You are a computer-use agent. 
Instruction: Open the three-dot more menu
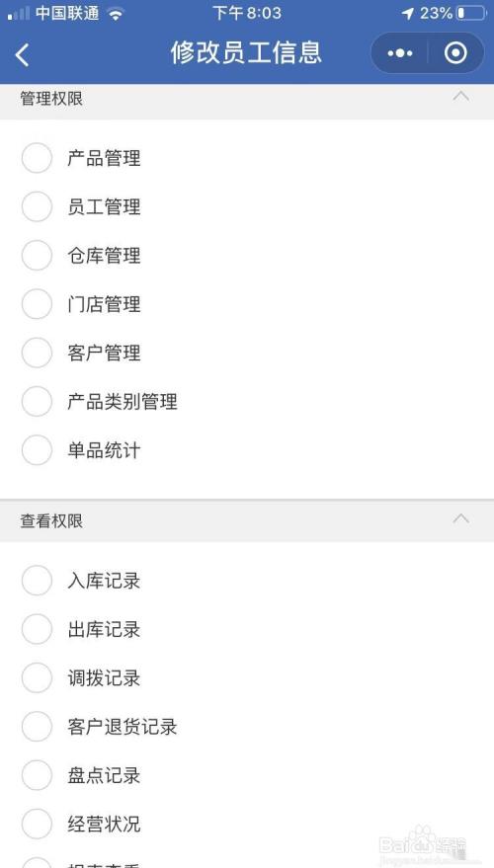400,53
